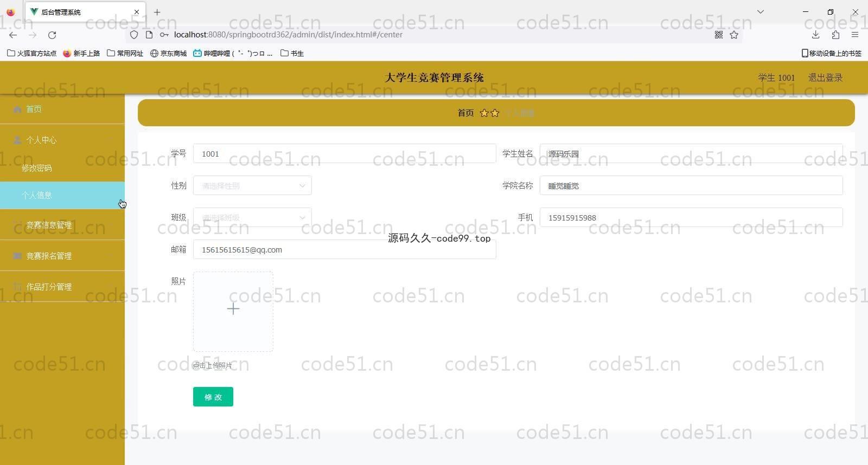The width and height of the screenshot is (868, 465).
Task: Expand 竞赛信息管理 sidebar menu
Action: pyautogui.click(x=49, y=225)
